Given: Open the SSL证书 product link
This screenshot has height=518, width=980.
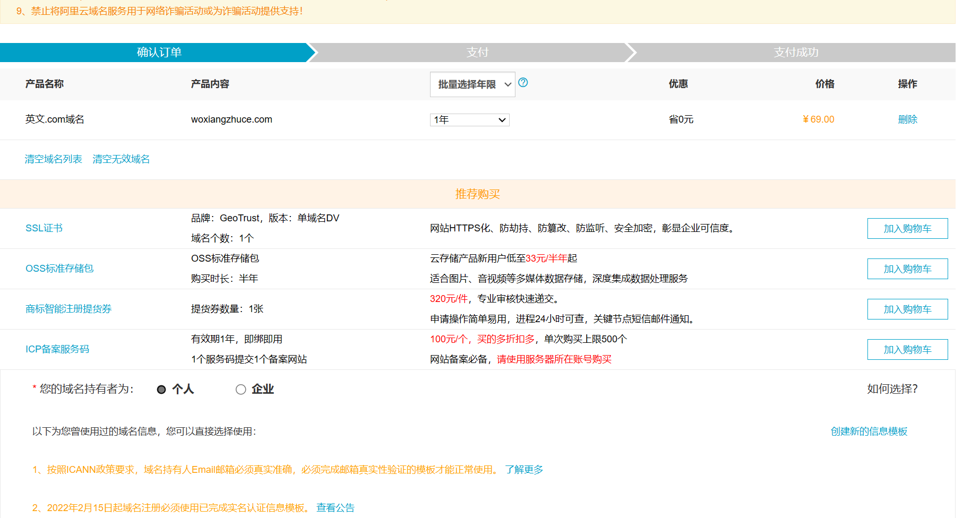Looking at the screenshot, I should pyautogui.click(x=44, y=228).
